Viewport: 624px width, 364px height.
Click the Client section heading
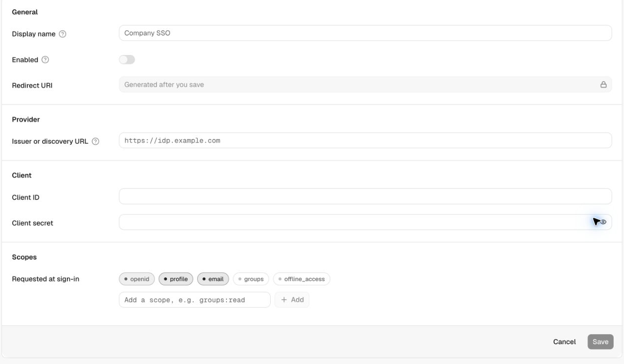22,175
